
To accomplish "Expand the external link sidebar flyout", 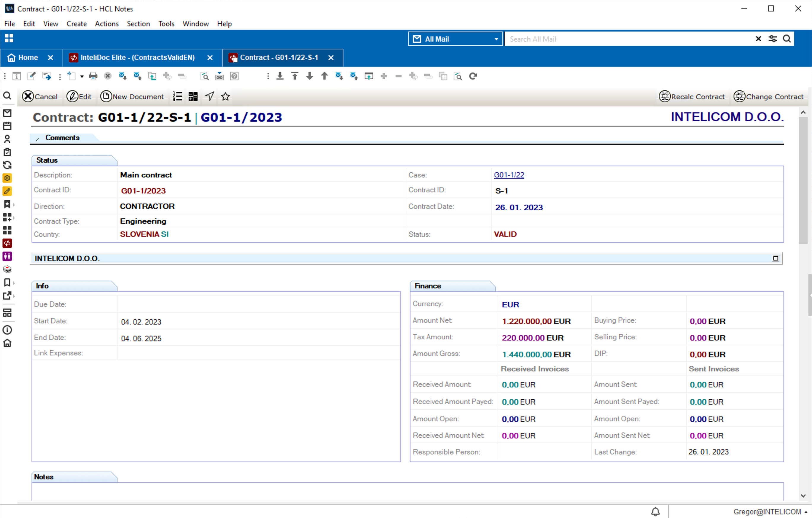I will point(14,296).
